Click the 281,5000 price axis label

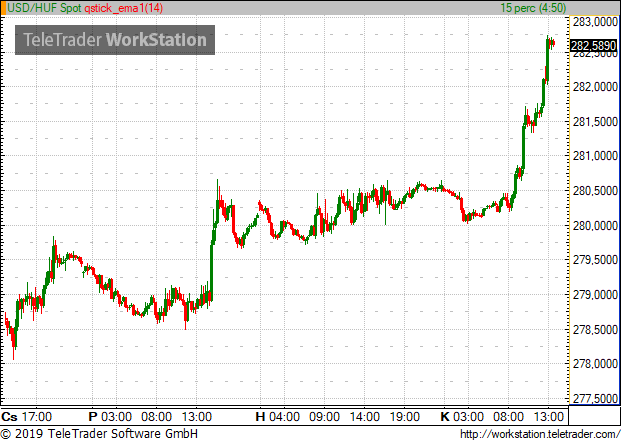point(595,122)
